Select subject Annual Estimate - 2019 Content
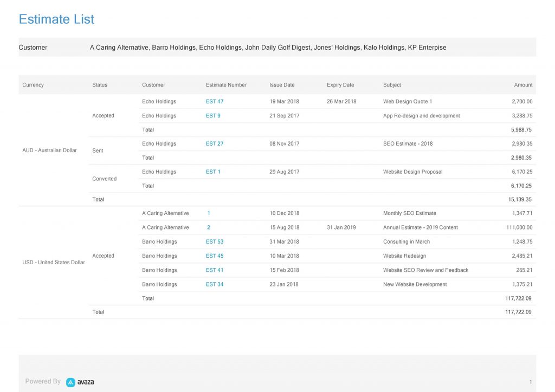This screenshot has height=392, width=555. click(421, 227)
